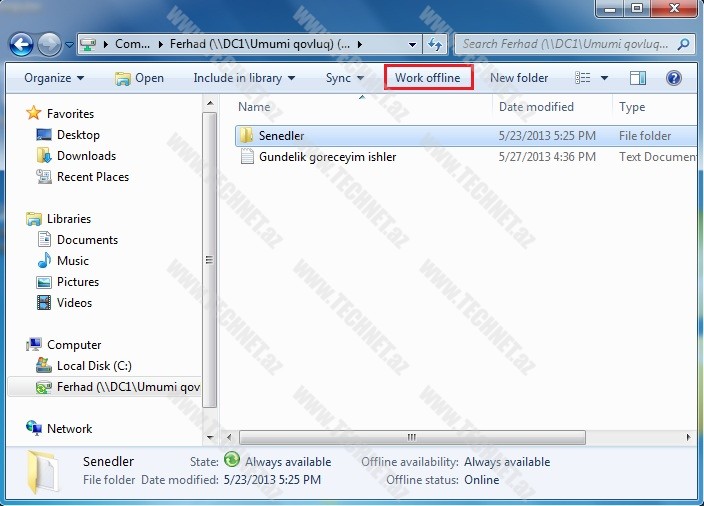This screenshot has height=506, width=704.
Task: Click the Work offline button
Action: (428, 78)
